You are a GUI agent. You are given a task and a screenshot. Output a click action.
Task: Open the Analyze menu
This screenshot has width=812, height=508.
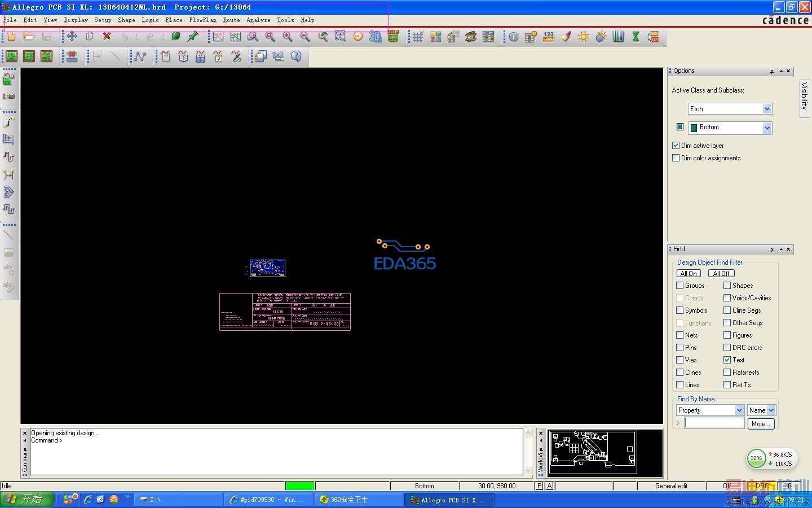[x=258, y=20]
